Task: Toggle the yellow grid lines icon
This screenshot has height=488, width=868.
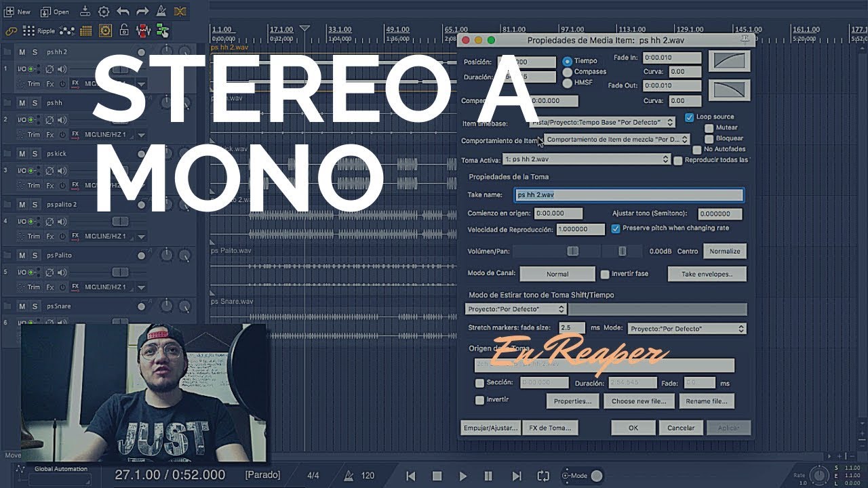Action: coord(86,30)
